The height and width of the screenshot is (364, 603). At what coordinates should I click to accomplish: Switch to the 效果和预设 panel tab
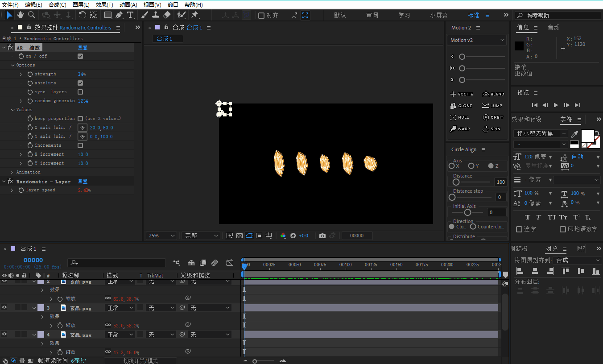click(526, 119)
